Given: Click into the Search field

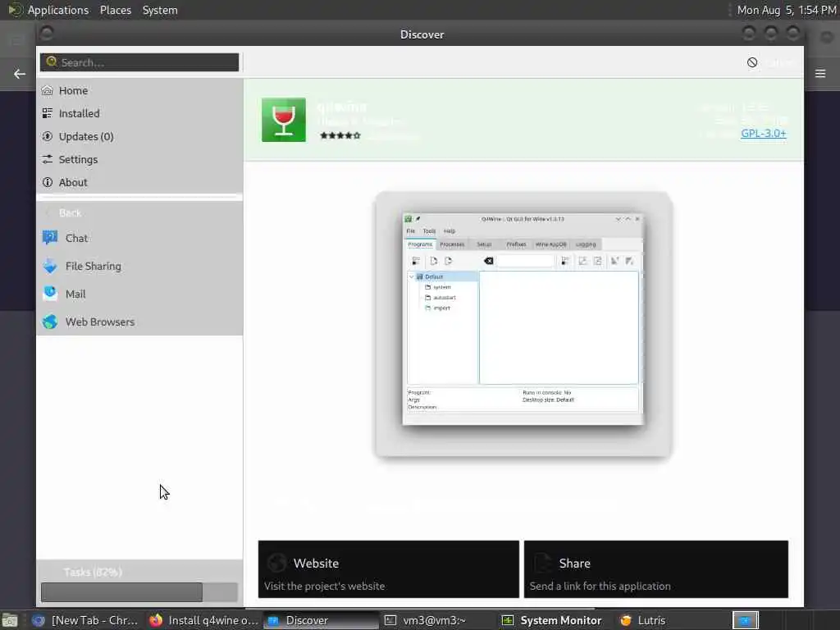Looking at the screenshot, I should click(x=139, y=62).
